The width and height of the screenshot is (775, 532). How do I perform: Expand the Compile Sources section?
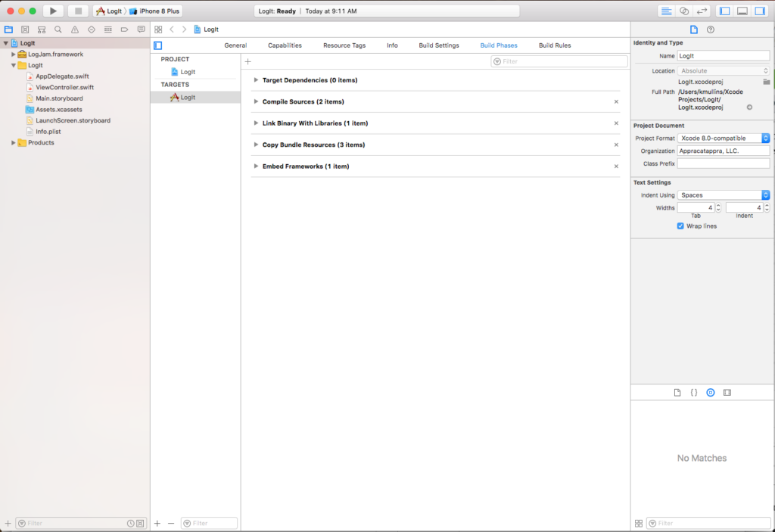pyautogui.click(x=256, y=101)
